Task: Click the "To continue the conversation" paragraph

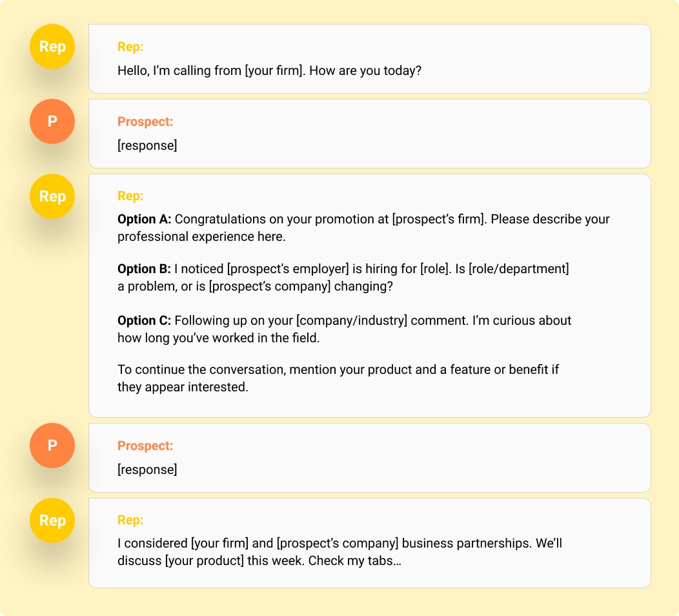Action: pos(338,370)
